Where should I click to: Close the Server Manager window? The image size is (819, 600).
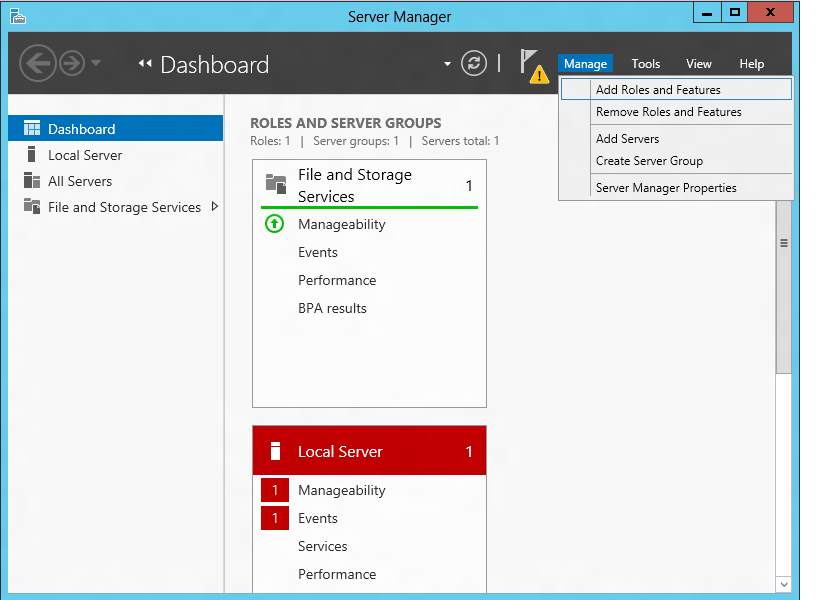(x=770, y=13)
